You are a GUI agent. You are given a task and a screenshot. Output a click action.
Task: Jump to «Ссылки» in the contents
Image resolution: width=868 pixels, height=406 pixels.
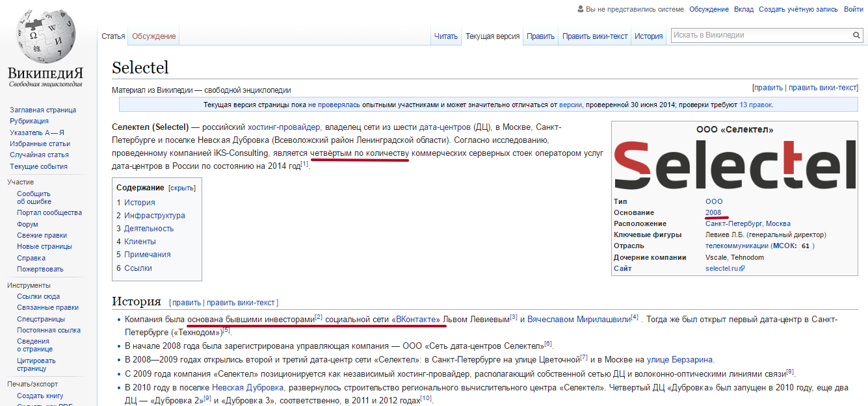click(x=138, y=268)
